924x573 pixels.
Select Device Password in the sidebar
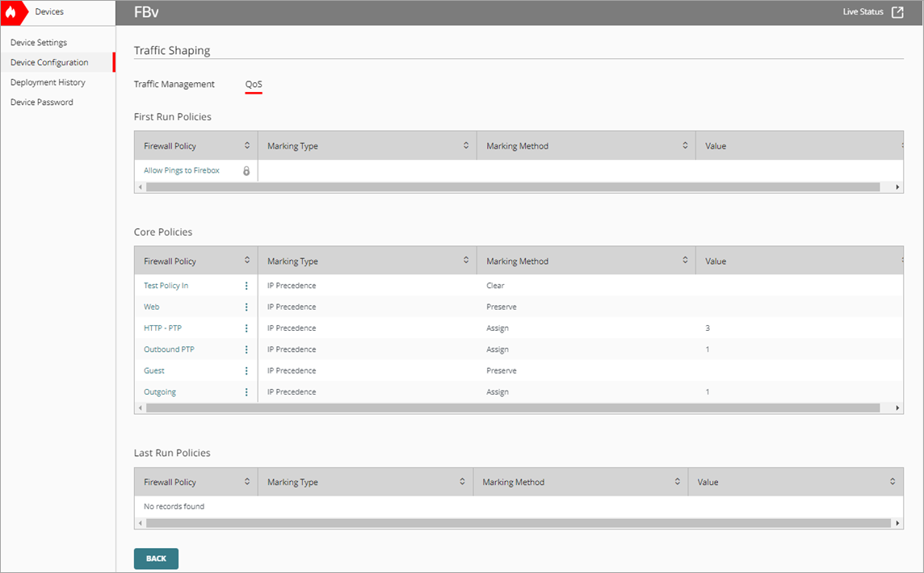pyautogui.click(x=41, y=102)
